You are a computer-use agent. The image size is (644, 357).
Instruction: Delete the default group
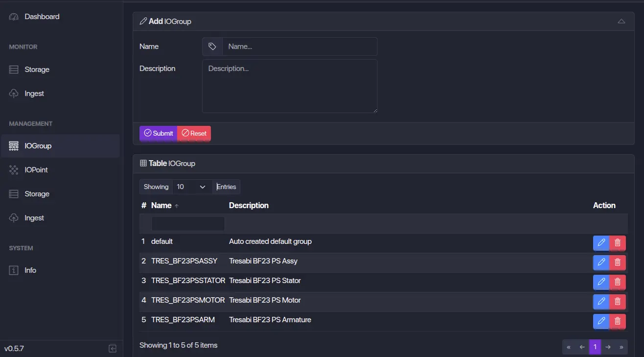618,242
